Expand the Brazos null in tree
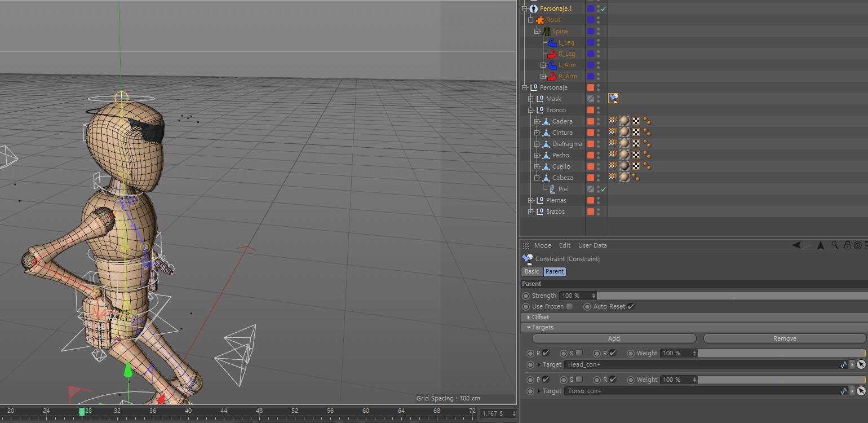 pyautogui.click(x=530, y=211)
